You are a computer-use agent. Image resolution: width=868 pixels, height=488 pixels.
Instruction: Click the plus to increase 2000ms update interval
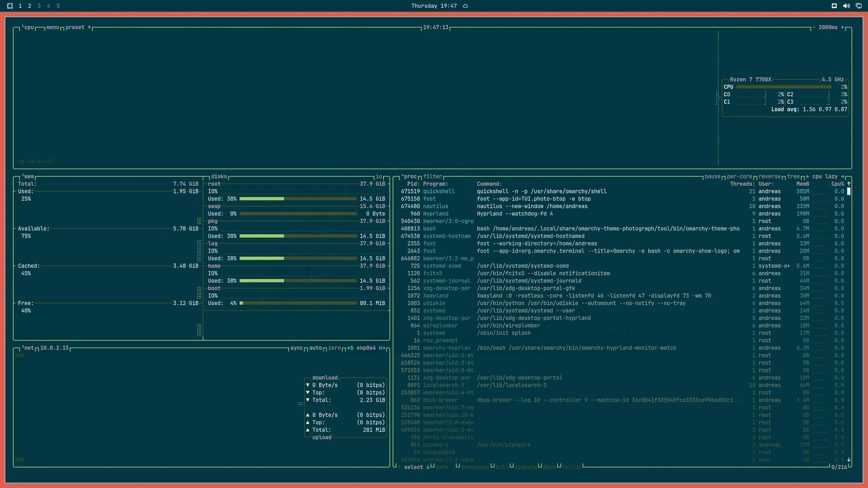tap(843, 28)
